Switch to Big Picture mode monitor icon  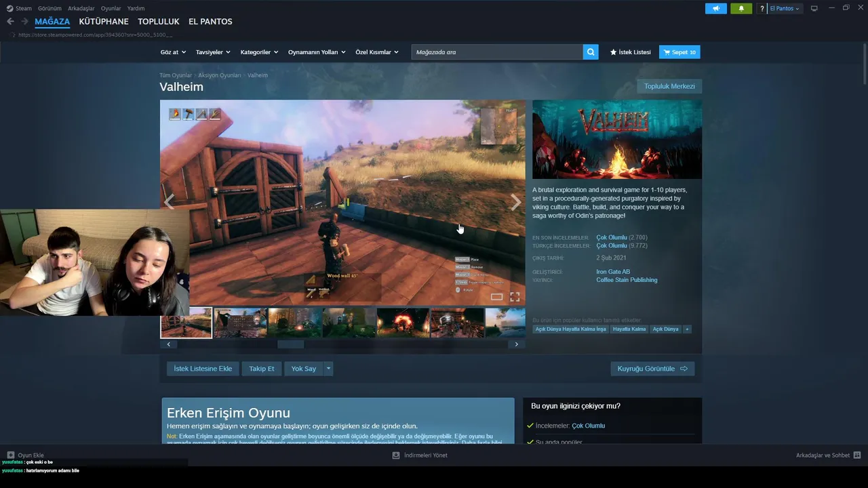pyautogui.click(x=814, y=9)
